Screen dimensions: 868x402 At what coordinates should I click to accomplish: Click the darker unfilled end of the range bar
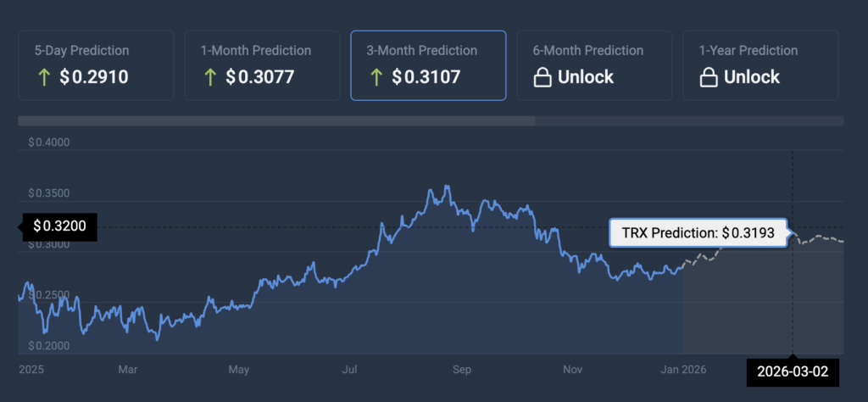pos(689,121)
